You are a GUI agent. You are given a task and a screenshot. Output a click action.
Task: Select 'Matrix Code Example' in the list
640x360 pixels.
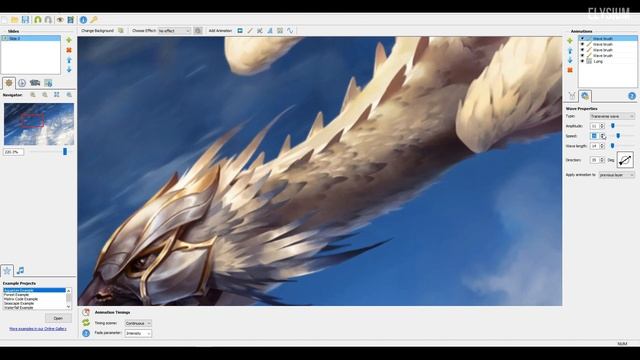click(20, 299)
